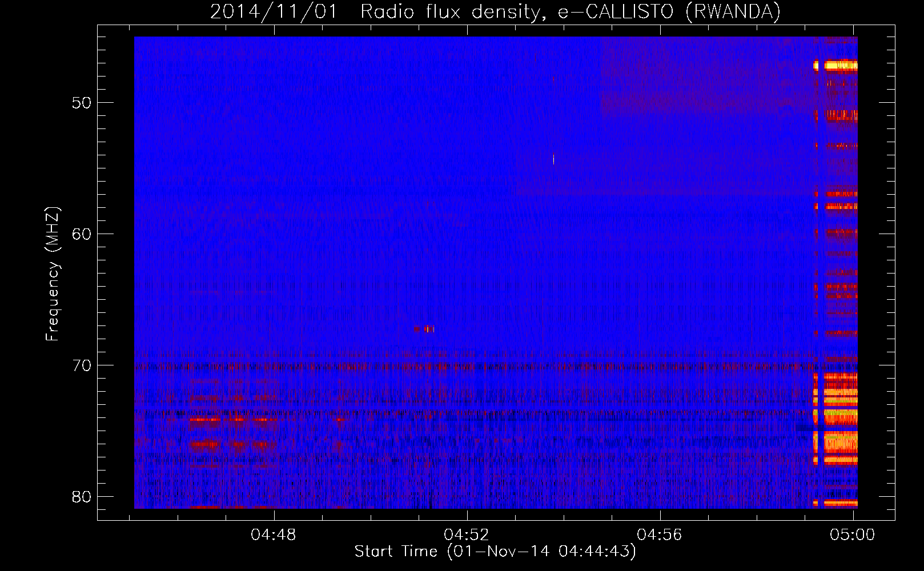Click the 80 frequency tick label
924x571 pixels.
82,497
